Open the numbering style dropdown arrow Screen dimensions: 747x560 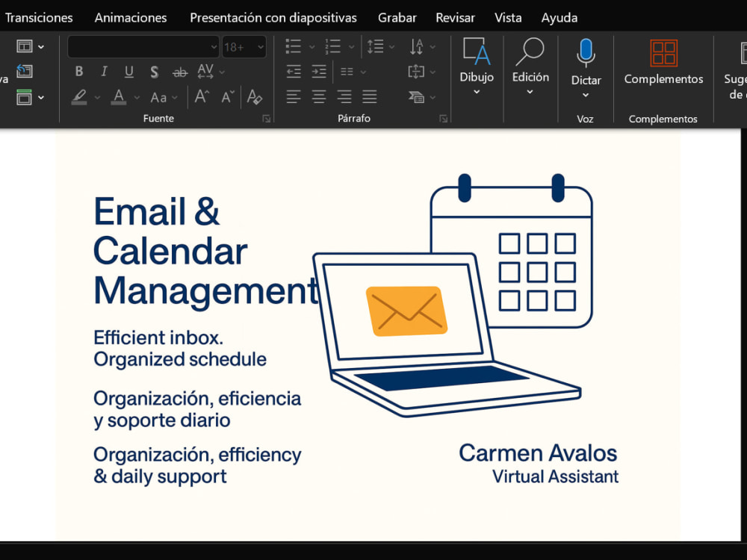point(351,46)
